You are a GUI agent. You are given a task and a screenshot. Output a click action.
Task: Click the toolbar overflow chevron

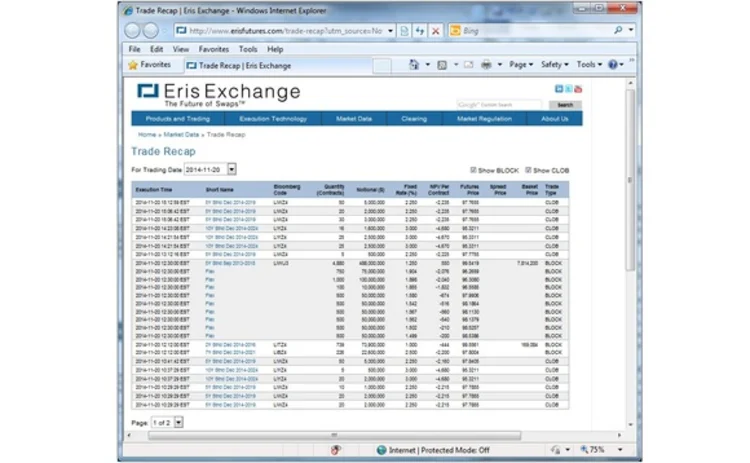631,60
